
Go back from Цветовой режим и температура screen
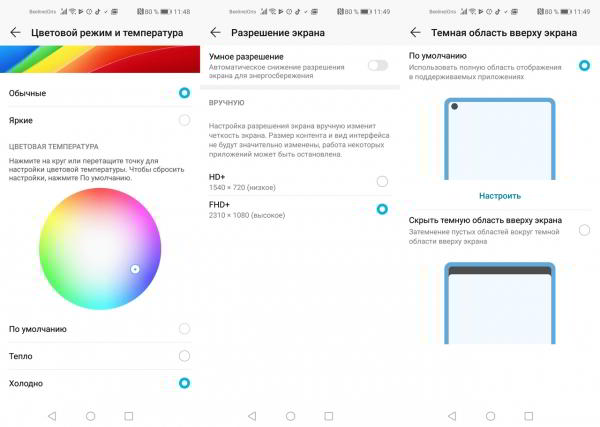click(x=15, y=33)
